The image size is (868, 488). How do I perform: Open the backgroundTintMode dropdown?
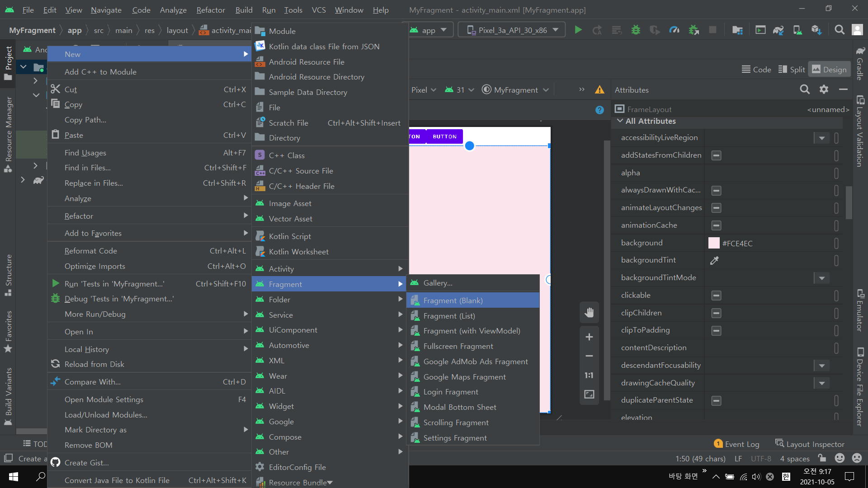(822, 278)
